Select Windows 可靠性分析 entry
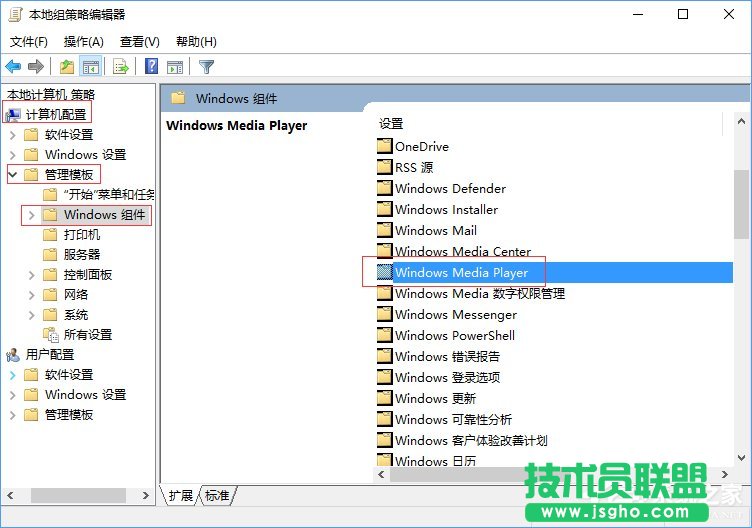Viewport: 752px width, 528px height. tap(445, 419)
